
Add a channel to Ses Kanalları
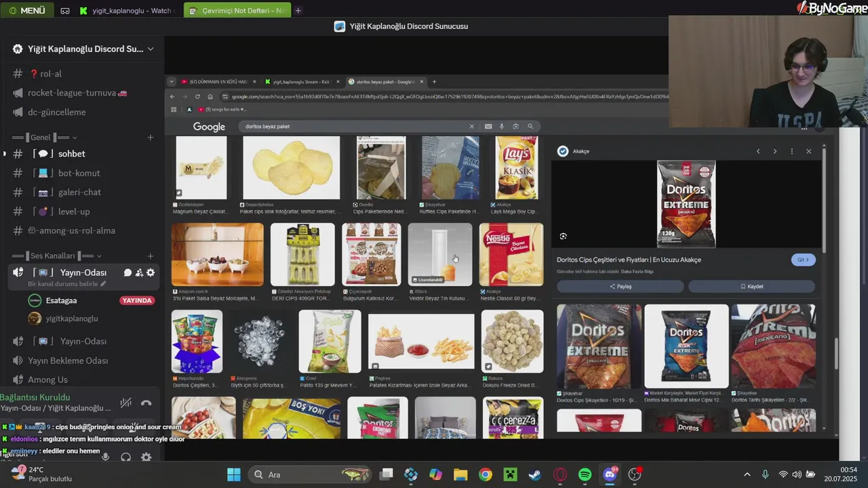151,256
